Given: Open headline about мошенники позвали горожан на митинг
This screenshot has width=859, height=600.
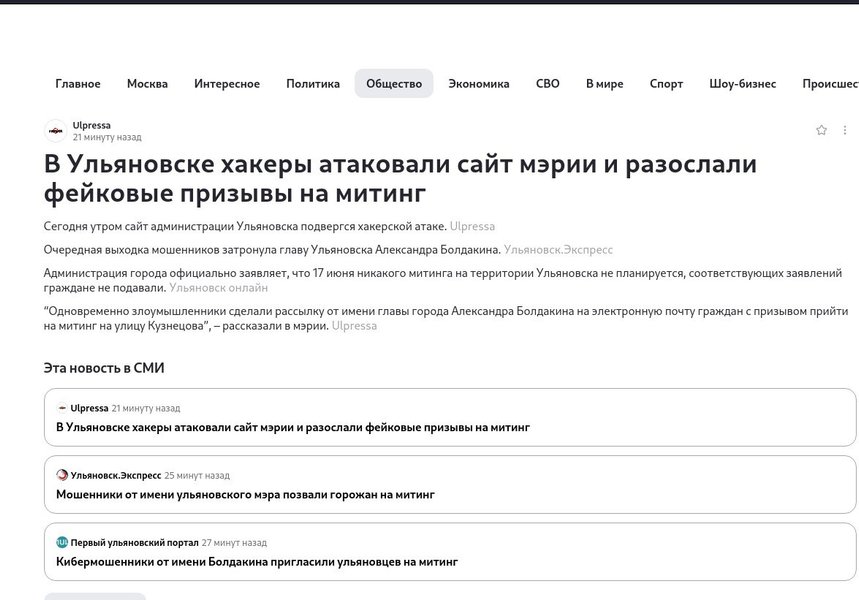Looking at the screenshot, I should click(x=243, y=493).
